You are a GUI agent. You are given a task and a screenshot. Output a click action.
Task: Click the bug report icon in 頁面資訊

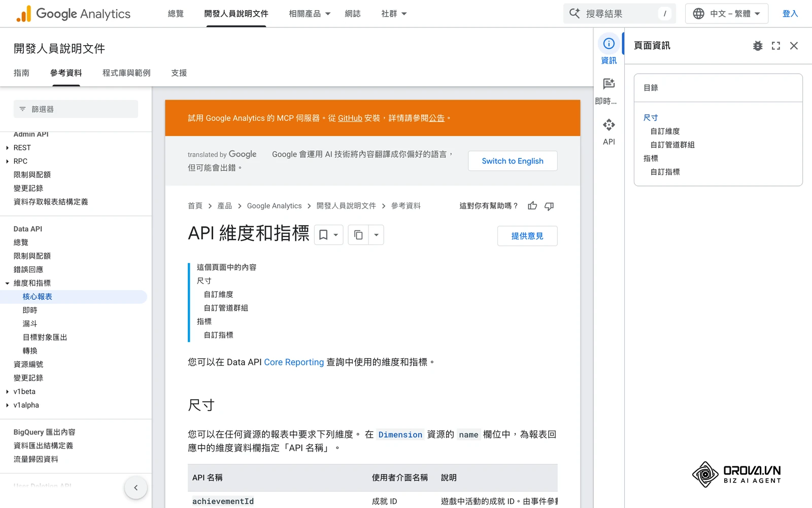coord(758,46)
